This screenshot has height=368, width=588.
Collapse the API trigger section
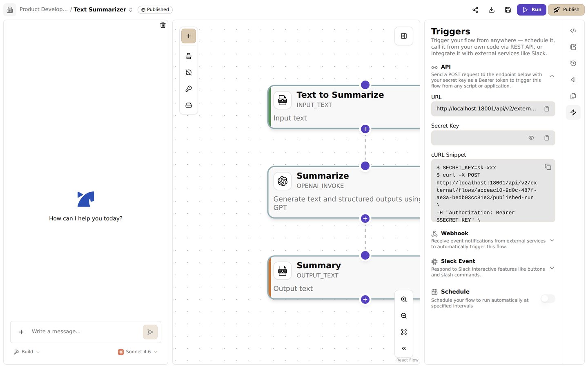[552, 76]
